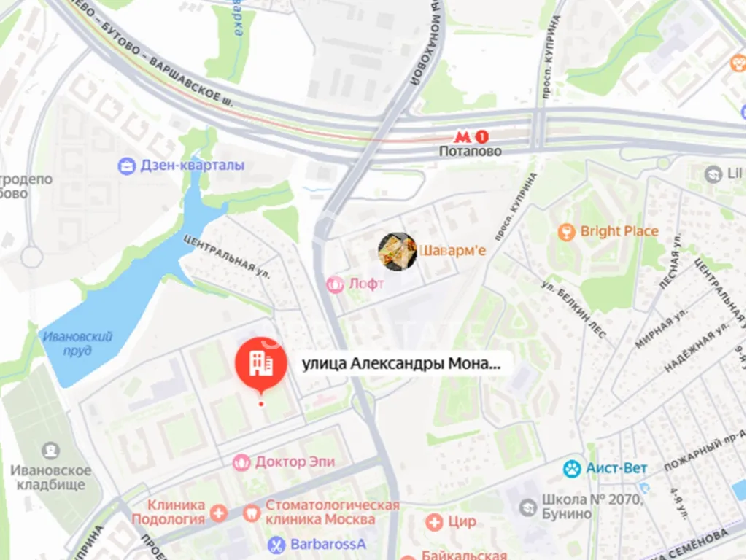Select the Шаварм'е food photo marker
This screenshot has width=747, height=560.
[398, 252]
